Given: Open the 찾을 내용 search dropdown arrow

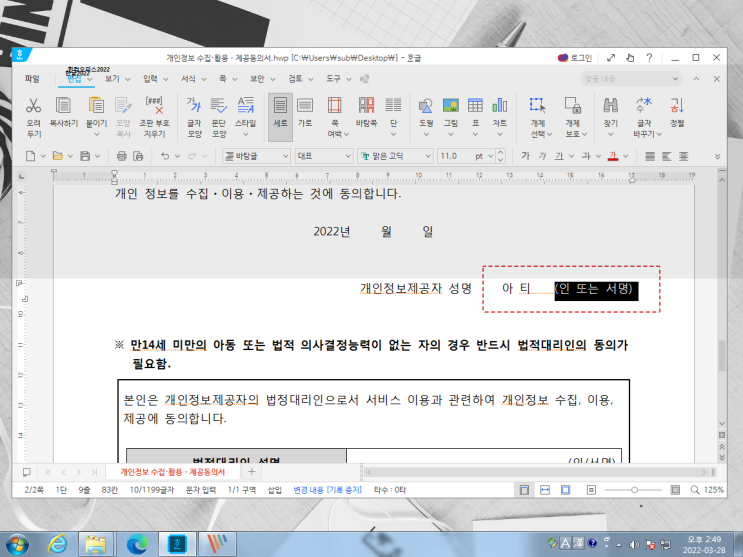Looking at the screenshot, I should pyautogui.click(x=676, y=79).
